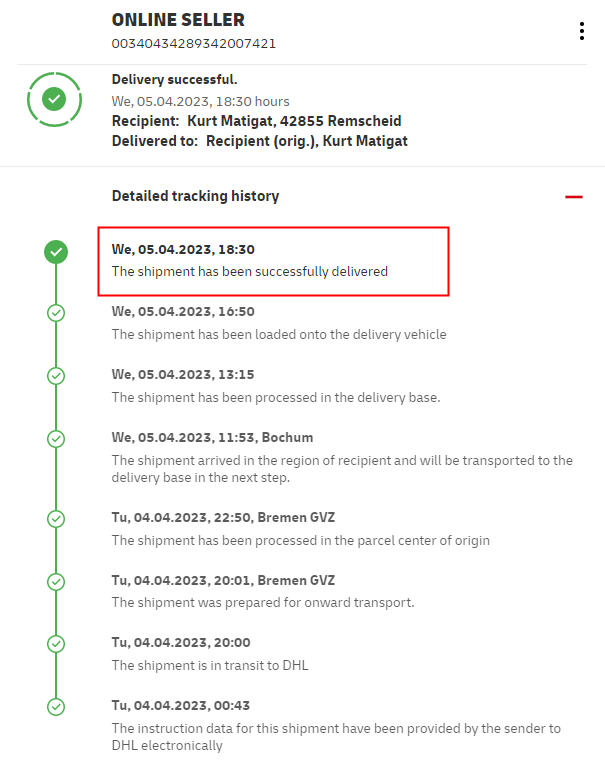The image size is (605, 777).
Task: Click the filled green checkmark at 18:30
Action: 56,251
